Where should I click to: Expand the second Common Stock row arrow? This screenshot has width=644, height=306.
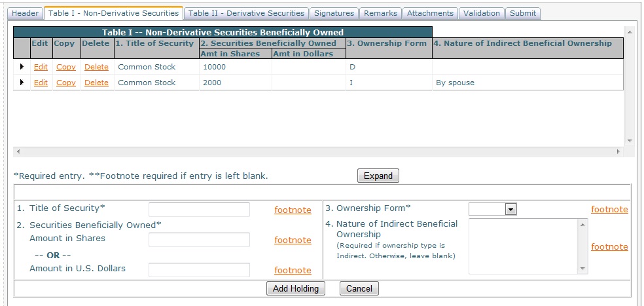(x=22, y=83)
